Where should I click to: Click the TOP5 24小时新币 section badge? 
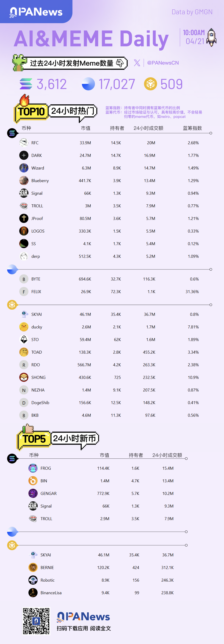point(58,439)
